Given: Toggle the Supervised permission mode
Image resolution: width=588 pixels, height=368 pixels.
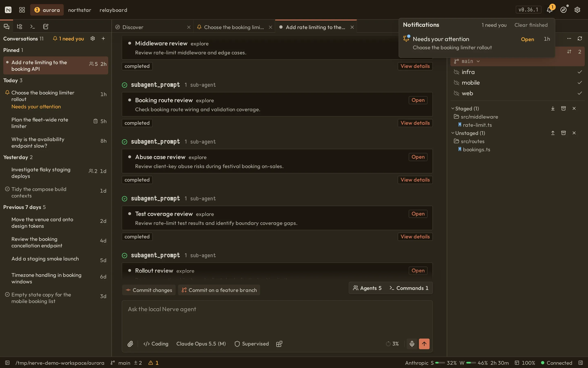Looking at the screenshot, I should point(252,344).
